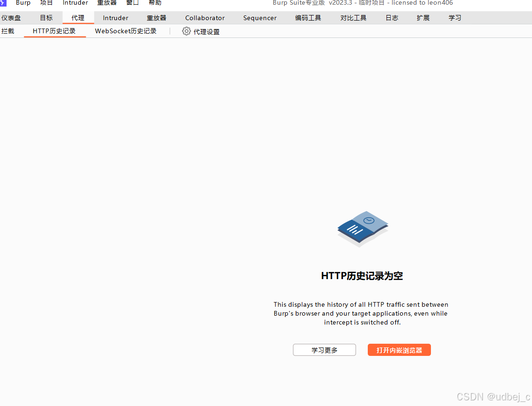This screenshot has height=406, width=532.
Task: Click the HTTP history book illustration
Action: tap(362, 229)
